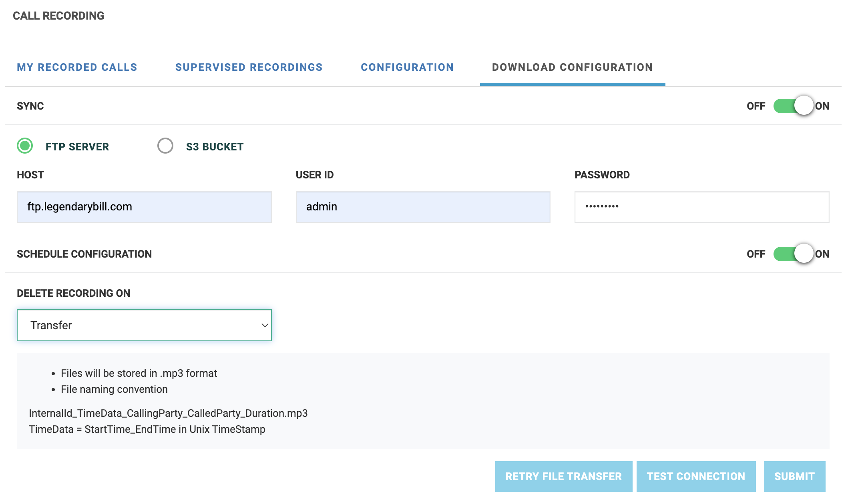Click inside the HOST input field
Image resolution: width=852 pixels, height=504 pixels.
[144, 206]
